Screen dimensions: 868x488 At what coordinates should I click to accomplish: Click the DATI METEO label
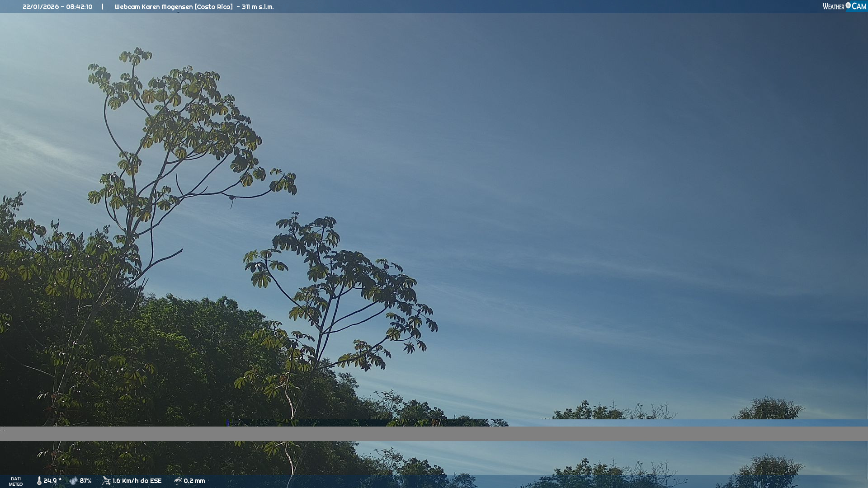pos(16,481)
